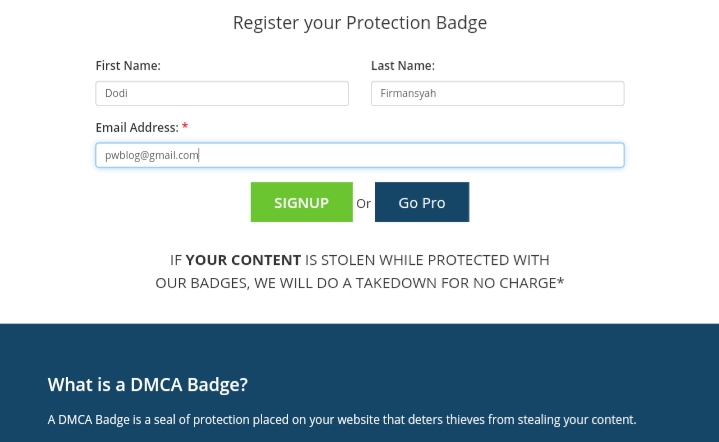Focus the Last Name text box
719x442 pixels.
pyautogui.click(x=497, y=94)
